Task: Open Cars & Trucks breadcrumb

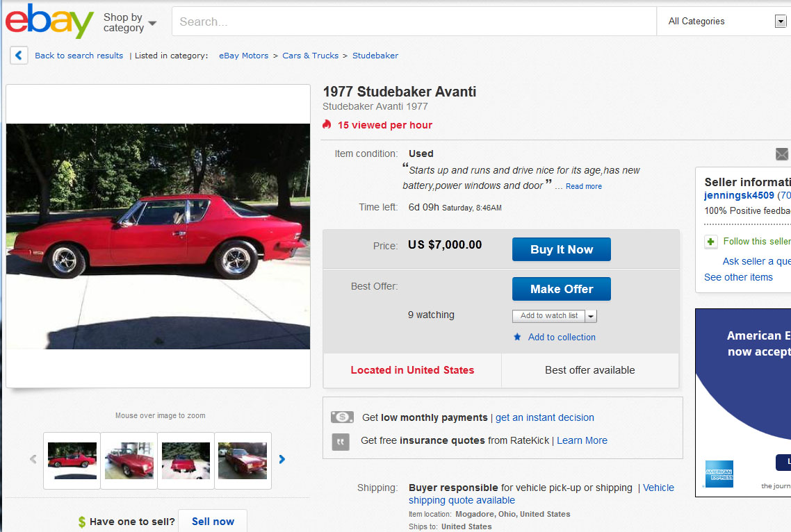Action: click(310, 56)
